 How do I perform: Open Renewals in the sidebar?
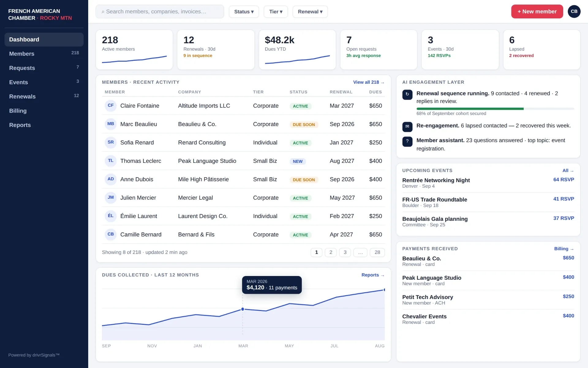tap(44, 97)
